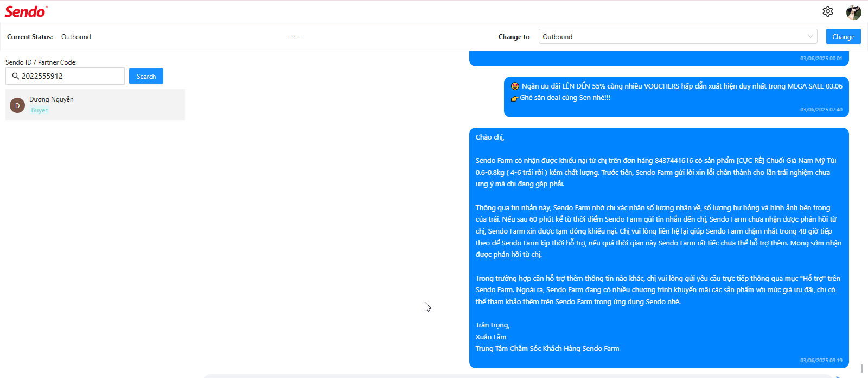Click the Sendo logo
Image resolution: width=868 pixels, height=378 pixels.
click(x=26, y=11)
